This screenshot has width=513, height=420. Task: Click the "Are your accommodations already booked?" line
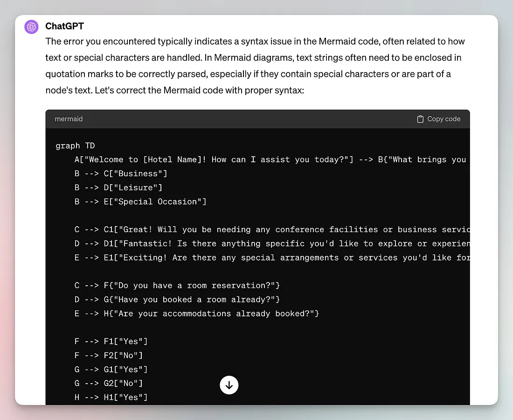tap(196, 313)
